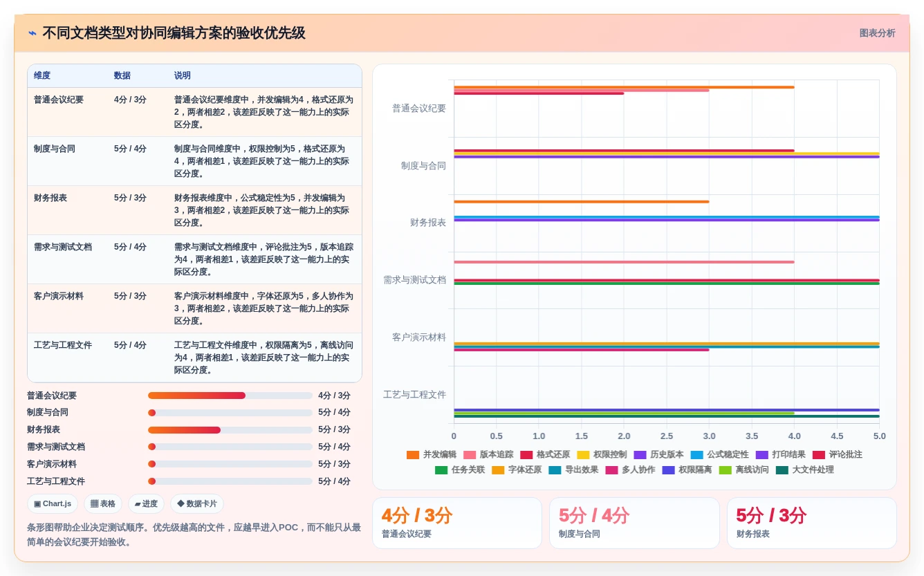The image size is (924, 576).
Task: Click the 财务报表 chart axis label
Action: pyautogui.click(x=428, y=223)
